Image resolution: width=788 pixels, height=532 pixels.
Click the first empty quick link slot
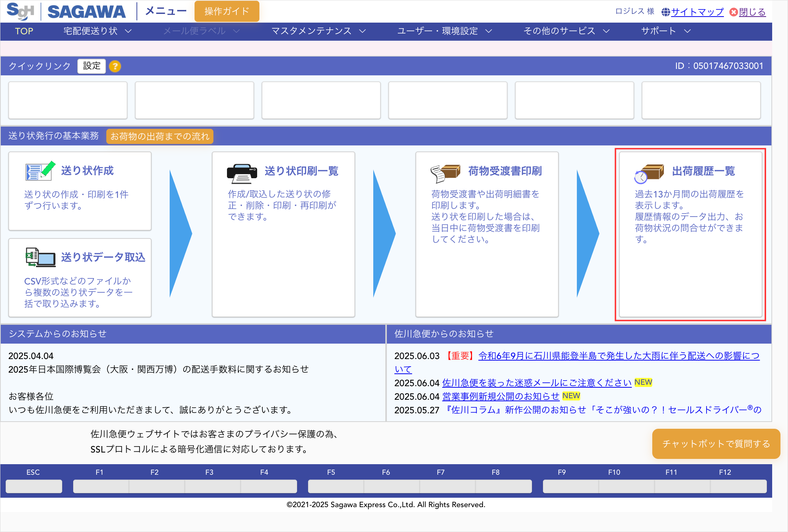click(68, 100)
